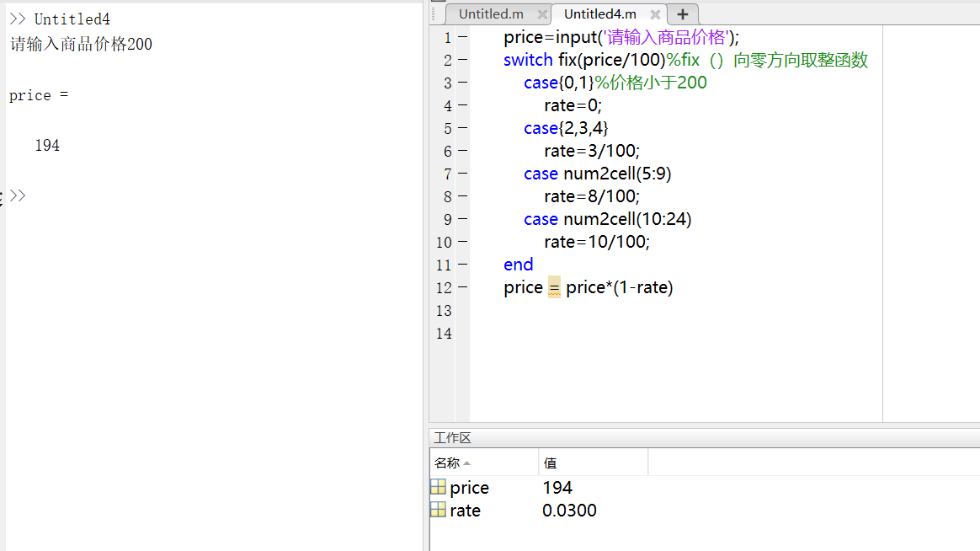The image size is (980, 551).
Task: Click num2cell(10:24) on line 9
Action: pos(627,220)
